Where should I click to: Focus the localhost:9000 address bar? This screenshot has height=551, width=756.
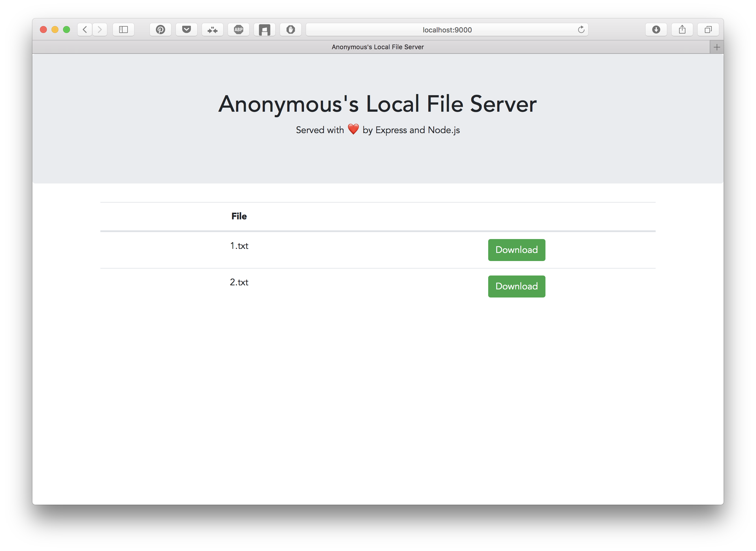click(447, 30)
